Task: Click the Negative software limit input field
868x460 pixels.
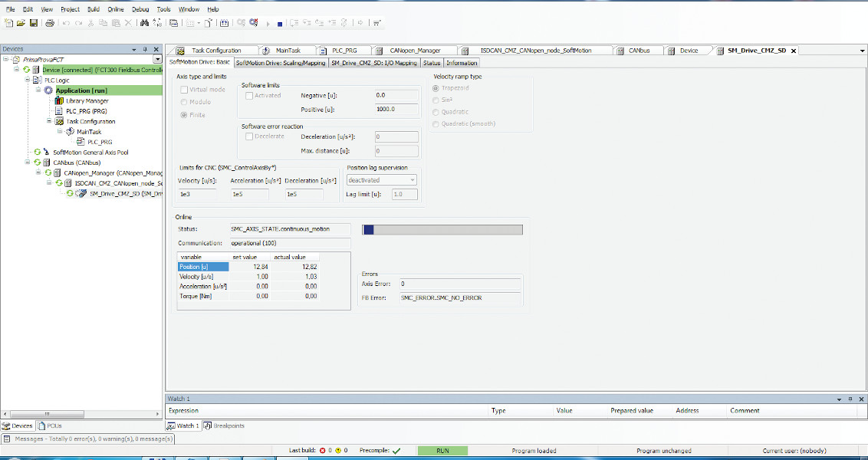Action: (x=396, y=95)
